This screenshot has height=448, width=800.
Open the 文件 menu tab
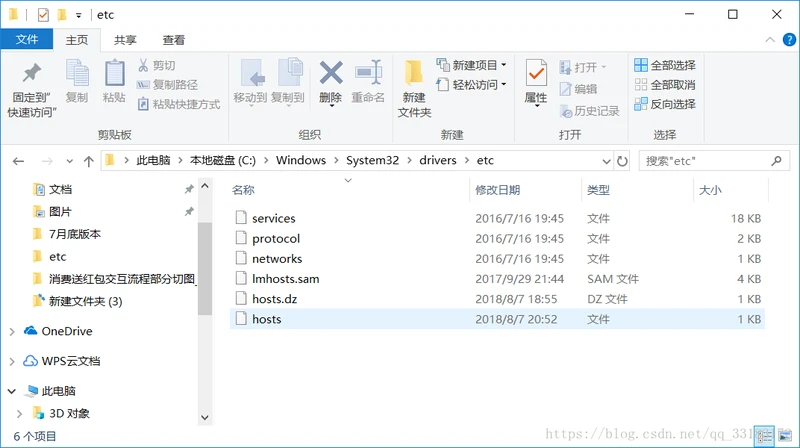click(x=27, y=40)
